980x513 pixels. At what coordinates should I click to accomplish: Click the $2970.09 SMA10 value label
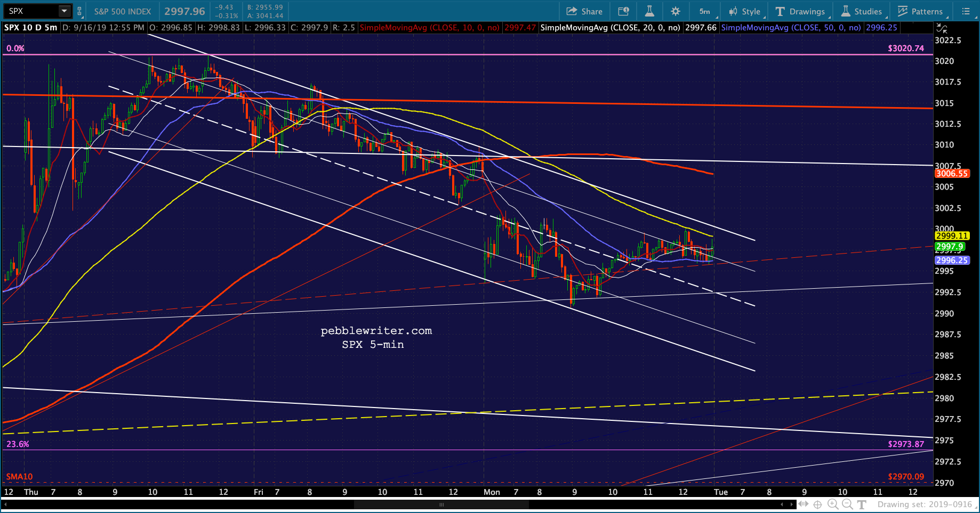tap(906, 477)
